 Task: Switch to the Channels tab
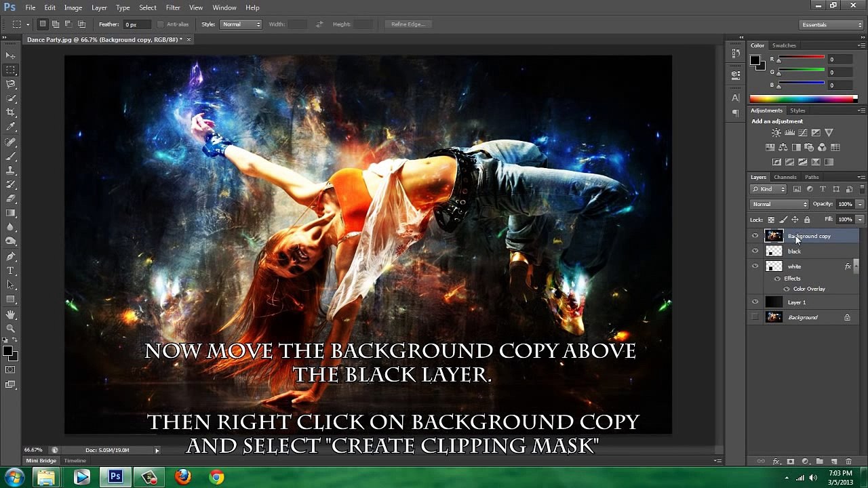point(785,177)
